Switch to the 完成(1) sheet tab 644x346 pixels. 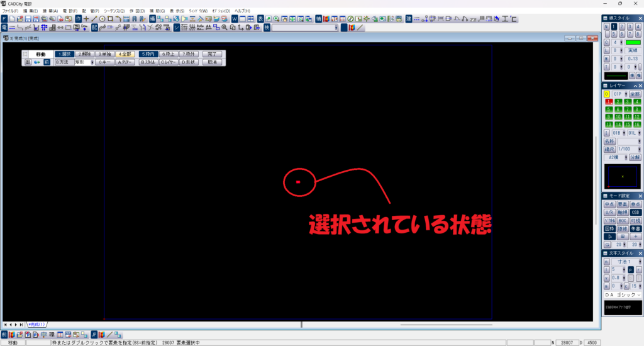coord(36,325)
